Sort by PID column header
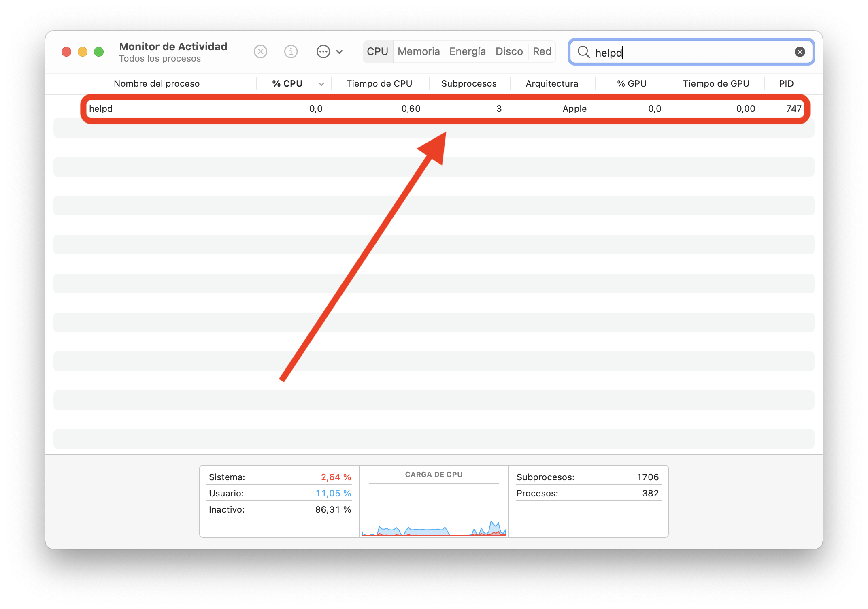The image size is (868, 609). pyautogui.click(x=786, y=84)
